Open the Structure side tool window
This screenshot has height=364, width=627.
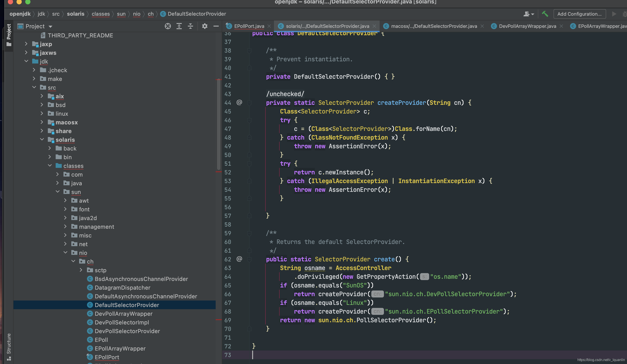coord(9,347)
